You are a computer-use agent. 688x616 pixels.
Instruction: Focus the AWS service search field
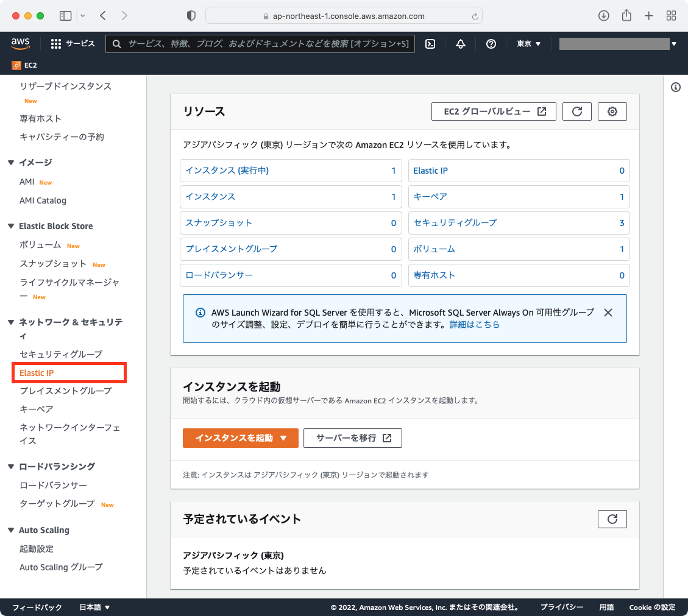(x=260, y=43)
